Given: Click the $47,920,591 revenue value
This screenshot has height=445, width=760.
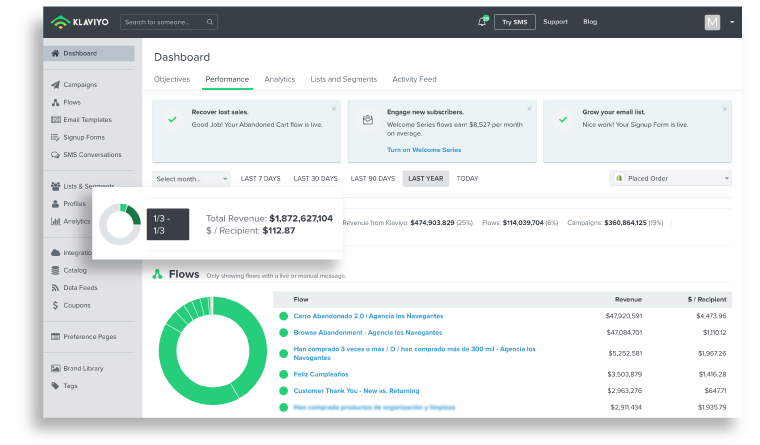Looking at the screenshot, I should tap(624, 316).
